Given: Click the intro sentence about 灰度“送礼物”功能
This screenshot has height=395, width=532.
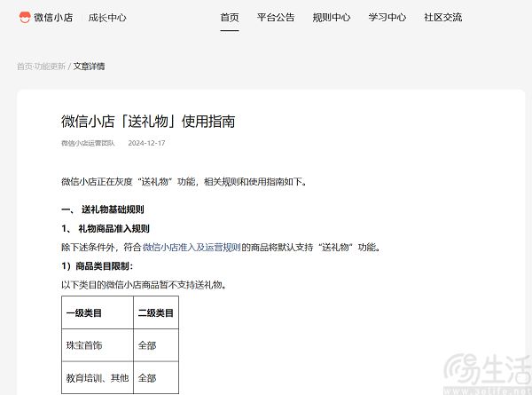Looking at the screenshot, I should point(184,182).
